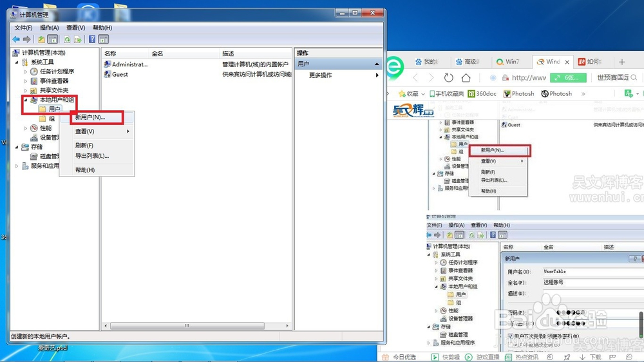The height and width of the screenshot is (362, 644).
Task: Open the 帮助(H) menu in menu bar
Action: click(x=102, y=28)
